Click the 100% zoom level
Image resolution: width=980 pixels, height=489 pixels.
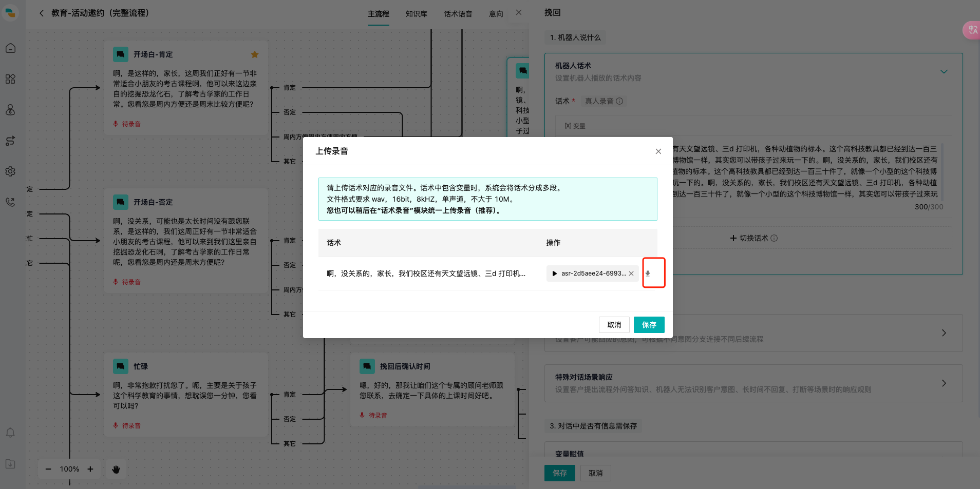click(x=69, y=469)
